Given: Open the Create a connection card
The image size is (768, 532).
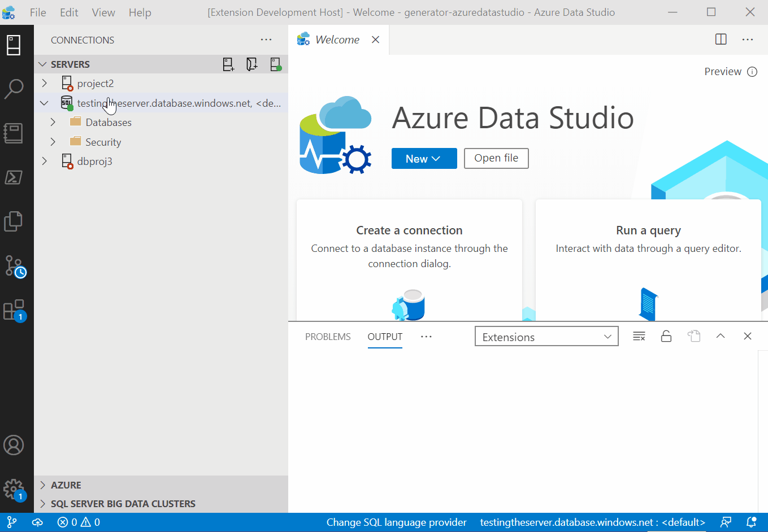Looking at the screenshot, I should (410, 260).
